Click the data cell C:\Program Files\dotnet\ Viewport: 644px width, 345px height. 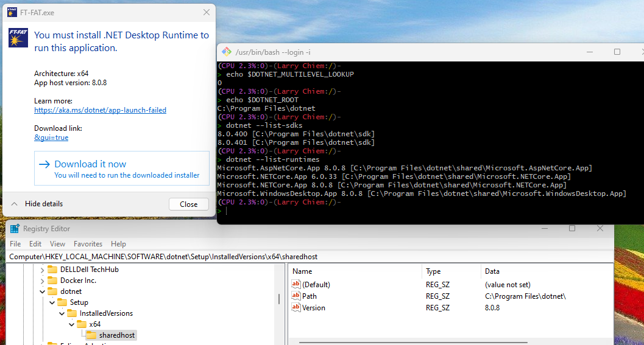click(x=525, y=296)
